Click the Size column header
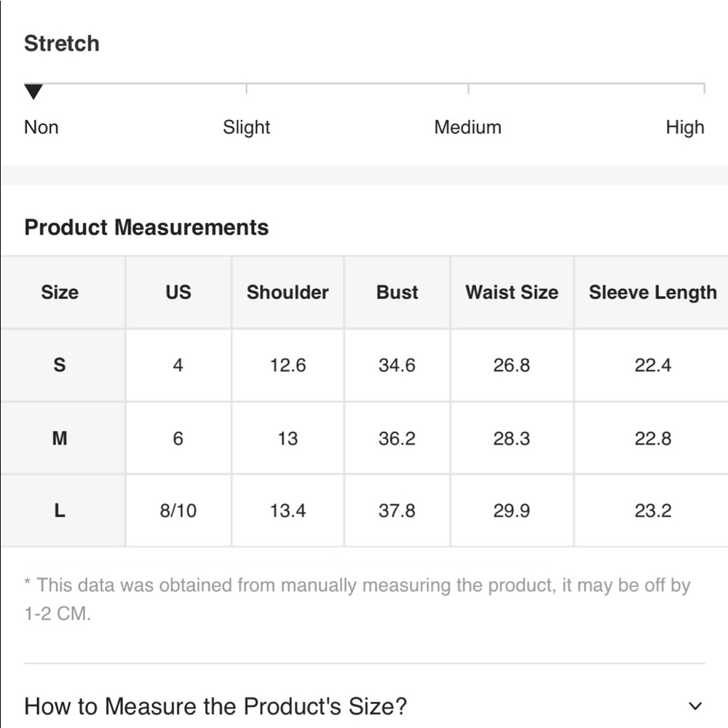This screenshot has height=728, width=728. [60, 292]
